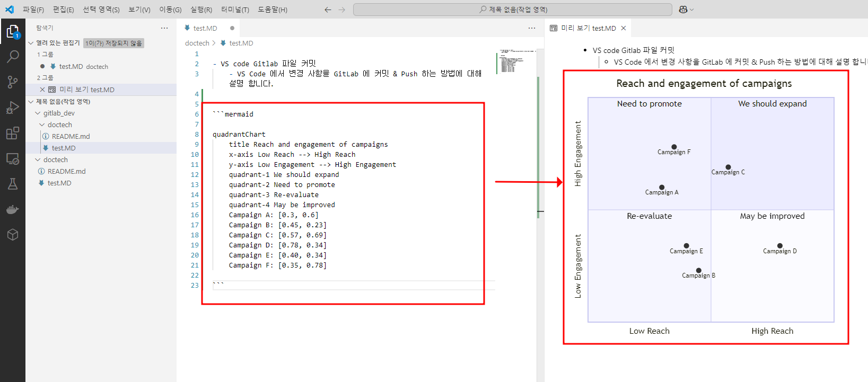Open Remote Explorer icon in activity bar
868x382 pixels.
13,158
